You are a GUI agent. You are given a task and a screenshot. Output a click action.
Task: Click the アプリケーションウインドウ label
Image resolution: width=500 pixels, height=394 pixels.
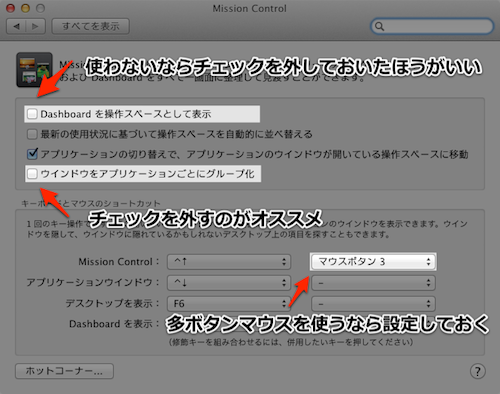coord(93,283)
